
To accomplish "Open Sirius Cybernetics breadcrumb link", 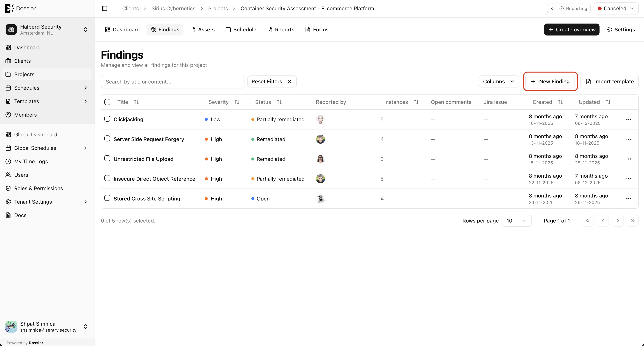I will tap(173, 8).
